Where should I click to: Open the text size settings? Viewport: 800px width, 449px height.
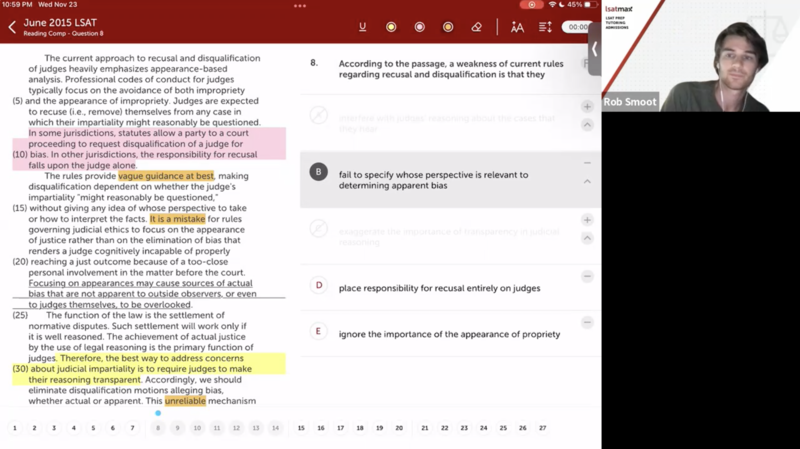click(x=517, y=27)
